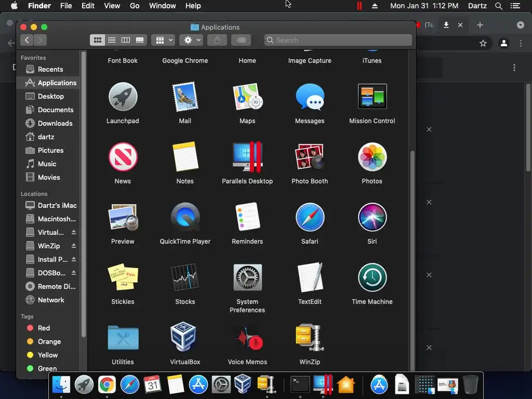Select the Siri app icon

(372, 217)
